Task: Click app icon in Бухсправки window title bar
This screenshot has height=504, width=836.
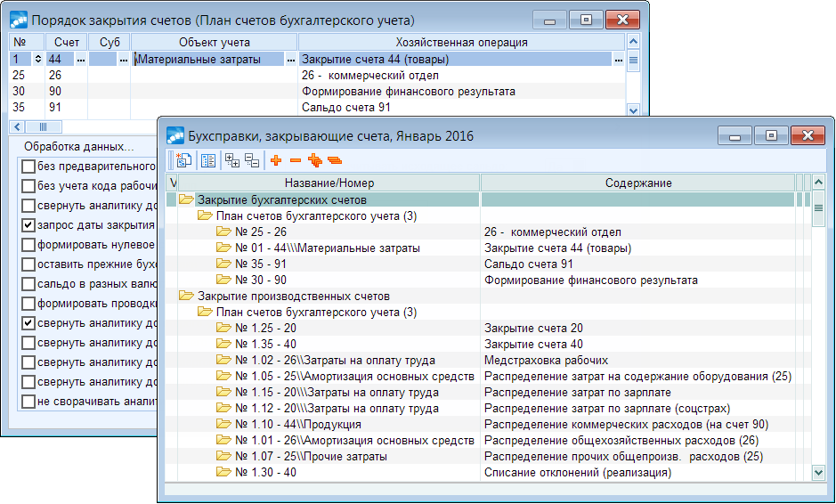Action: pyautogui.click(x=175, y=136)
